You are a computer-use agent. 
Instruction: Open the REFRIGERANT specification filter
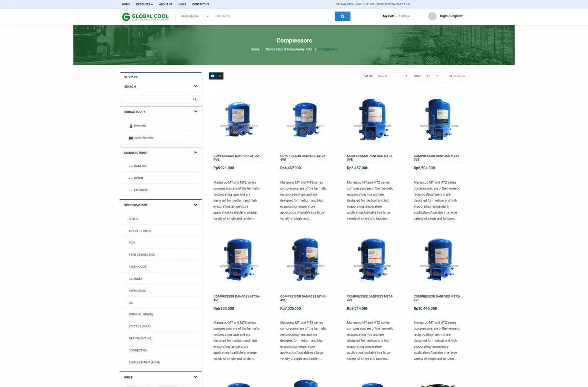coord(138,291)
